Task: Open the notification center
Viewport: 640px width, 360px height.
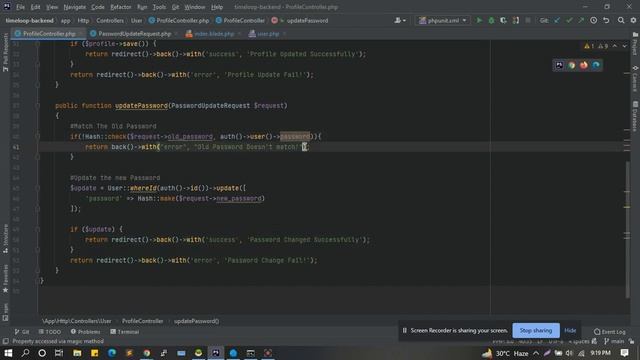Action: pyautogui.click(x=624, y=353)
